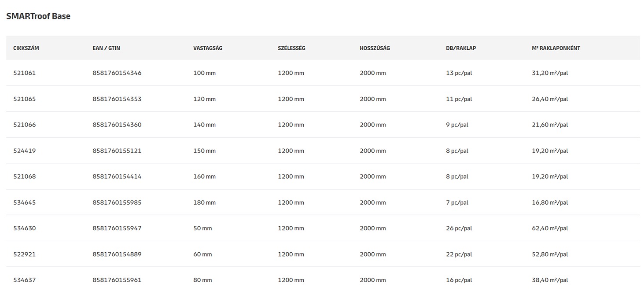Click the 26 pc/pal cell
The width and height of the screenshot is (644, 295).
tap(459, 229)
